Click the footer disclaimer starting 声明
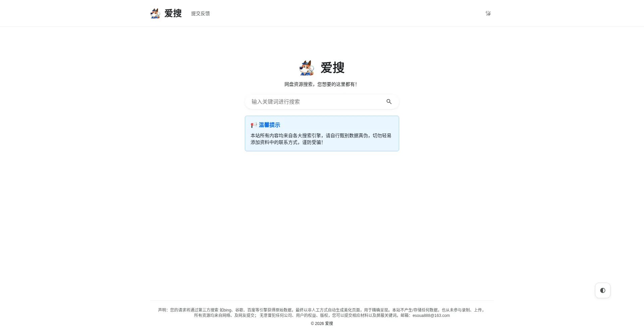Viewport: 644px width, 333px height. coord(322,313)
